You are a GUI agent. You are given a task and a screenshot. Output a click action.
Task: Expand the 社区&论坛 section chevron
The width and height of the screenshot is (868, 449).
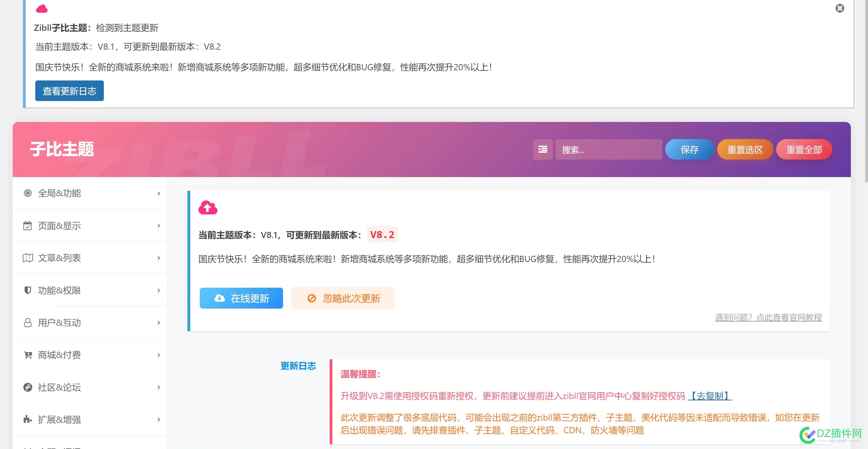(158, 387)
